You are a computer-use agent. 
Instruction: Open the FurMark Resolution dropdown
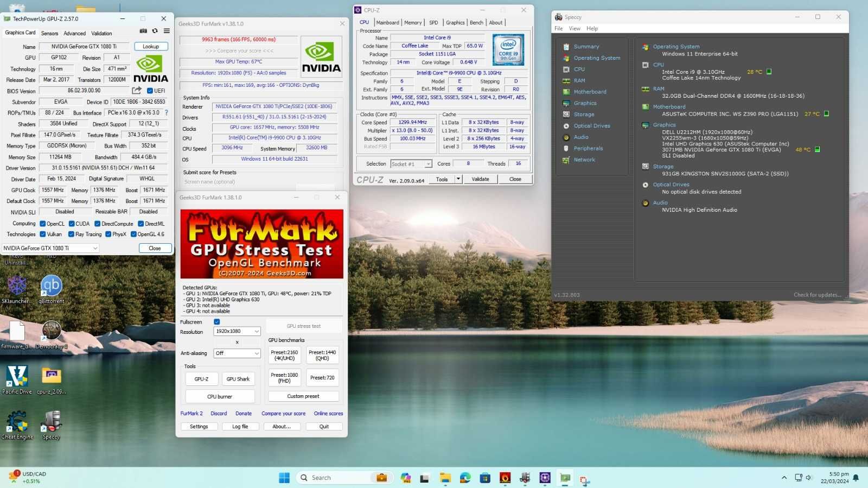coord(237,331)
